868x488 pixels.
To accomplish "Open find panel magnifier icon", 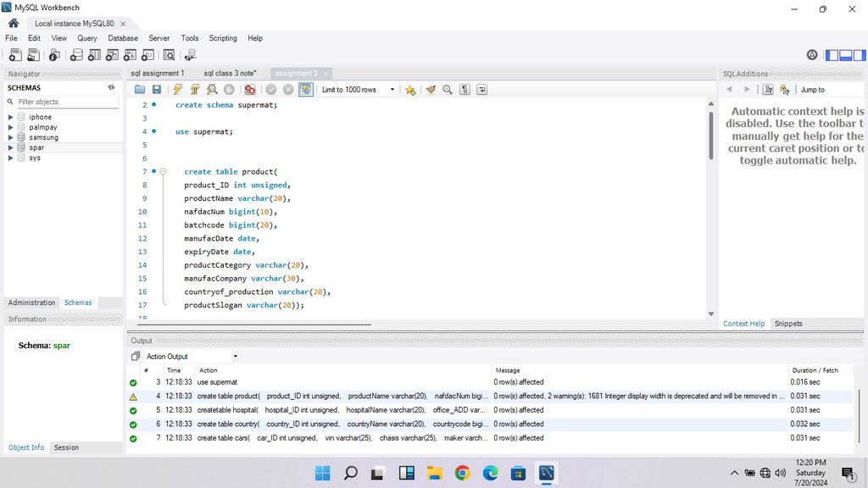I will click(x=448, y=90).
